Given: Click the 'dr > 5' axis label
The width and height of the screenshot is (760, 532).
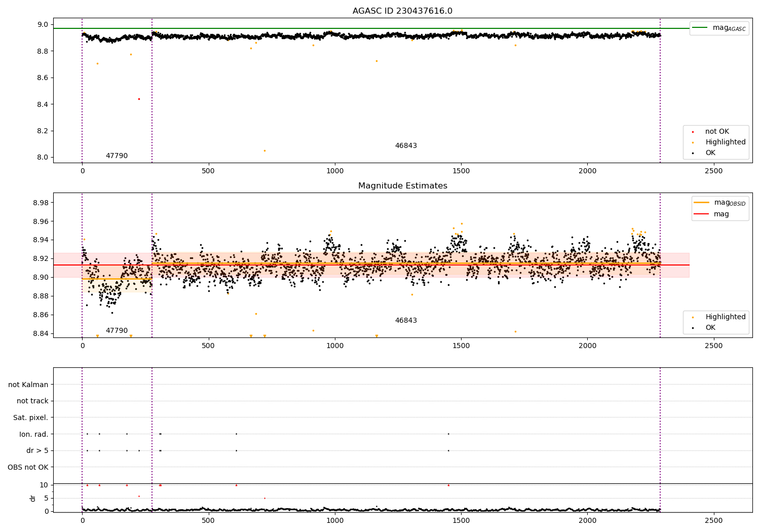Looking at the screenshot, I should [37, 451].
